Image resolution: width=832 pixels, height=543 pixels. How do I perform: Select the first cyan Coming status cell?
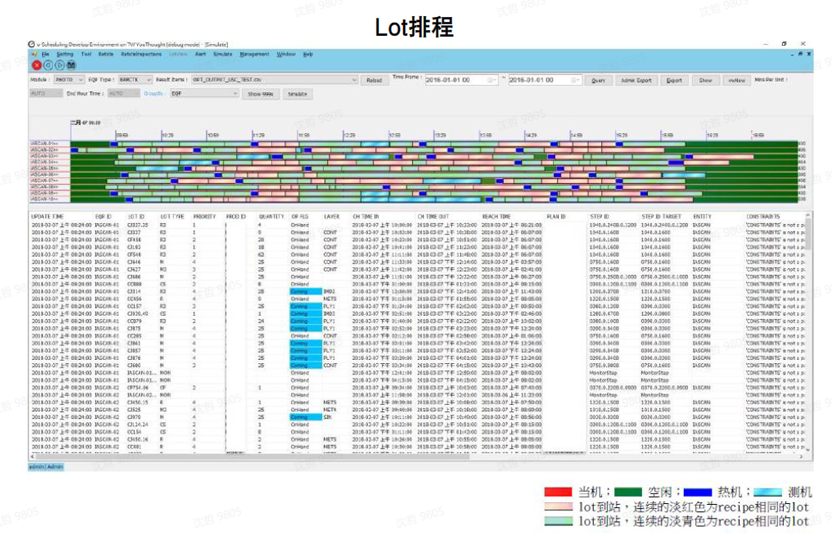click(306, 291)
